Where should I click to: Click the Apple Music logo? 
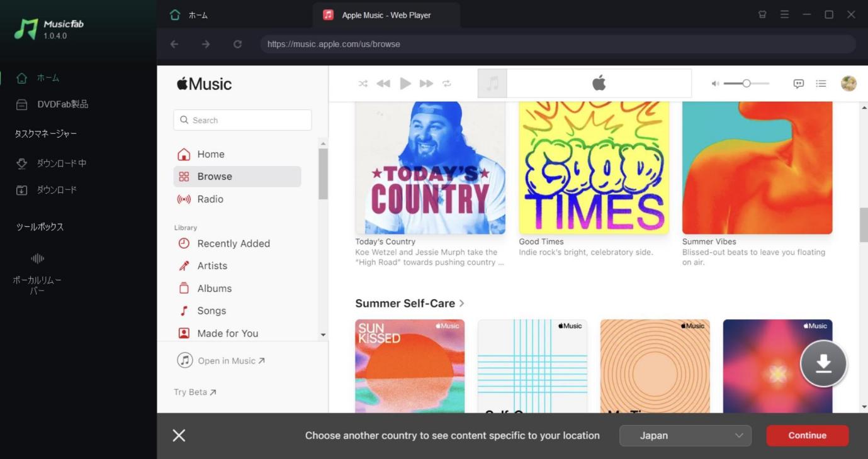204,84
